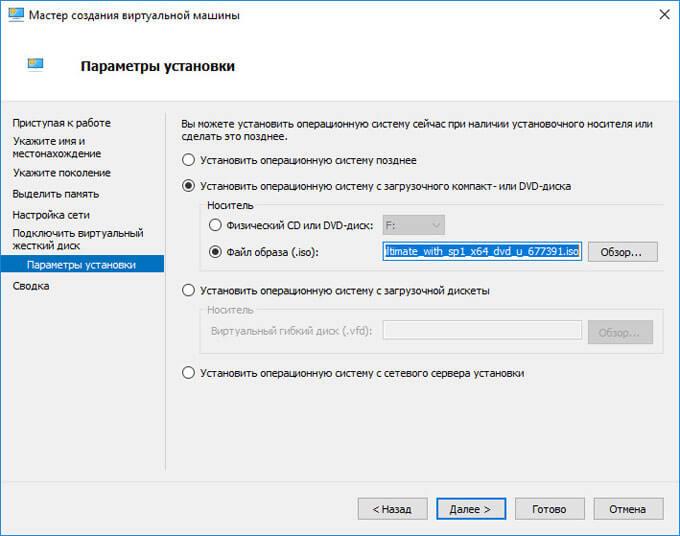Choose install from network installation server
Screen dimensions: 680x536
(x=187, y=373)
